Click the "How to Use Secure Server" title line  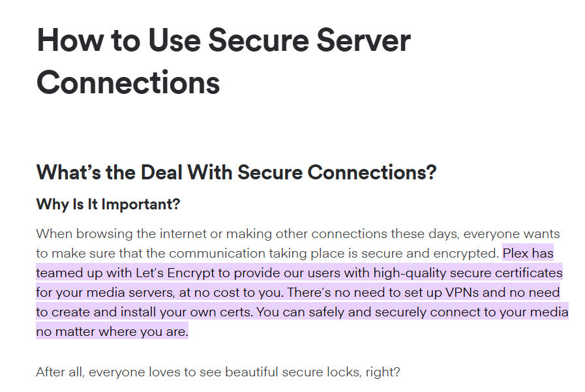coord(224,40)
